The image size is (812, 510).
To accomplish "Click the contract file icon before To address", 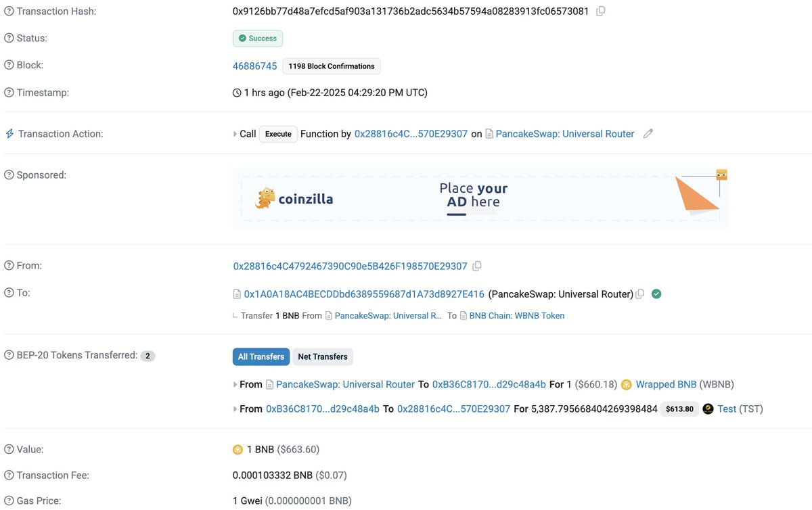I will coord(237,294).
